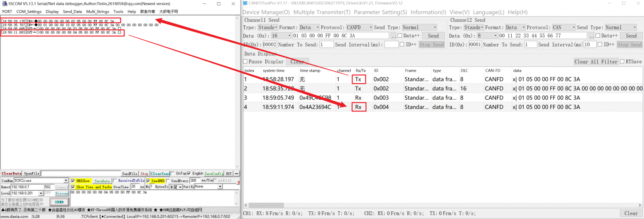Open the Verify None dropdown
Viewport: 644px width, 219px height.
pos(220,187)
